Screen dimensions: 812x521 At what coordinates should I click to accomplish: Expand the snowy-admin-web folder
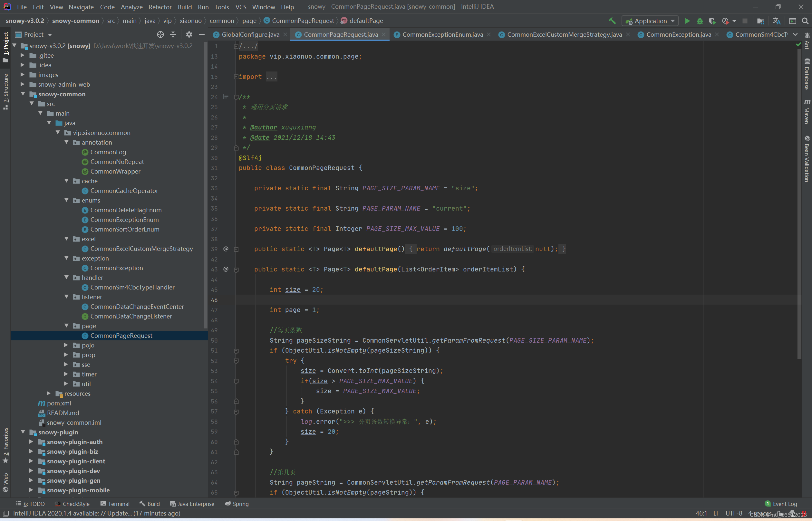coord(23,84)
